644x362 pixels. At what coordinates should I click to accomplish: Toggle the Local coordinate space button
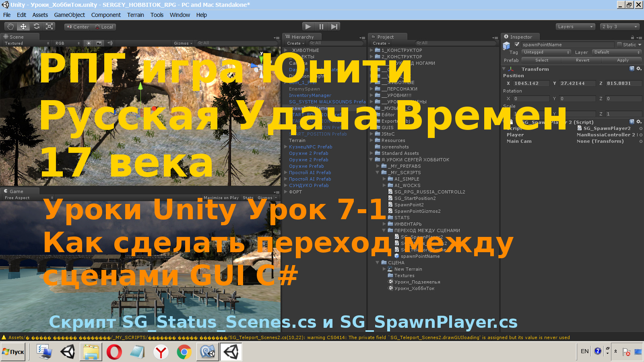point(104,27)
